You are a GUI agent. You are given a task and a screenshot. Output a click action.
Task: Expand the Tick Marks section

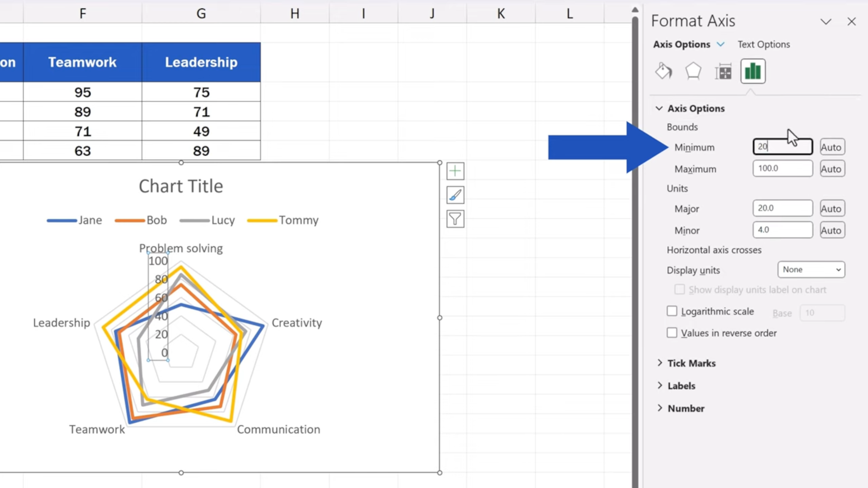691,363
